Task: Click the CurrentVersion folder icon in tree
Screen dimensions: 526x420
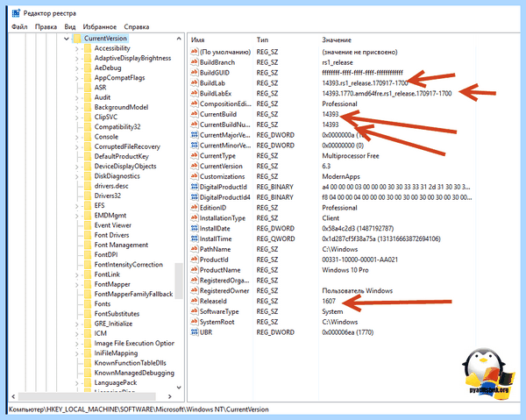Action: [x=77, y=39]
